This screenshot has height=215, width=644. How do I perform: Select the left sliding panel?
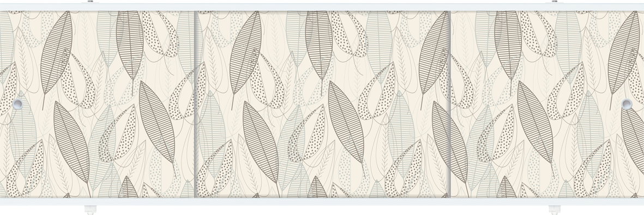click(97, 104)
